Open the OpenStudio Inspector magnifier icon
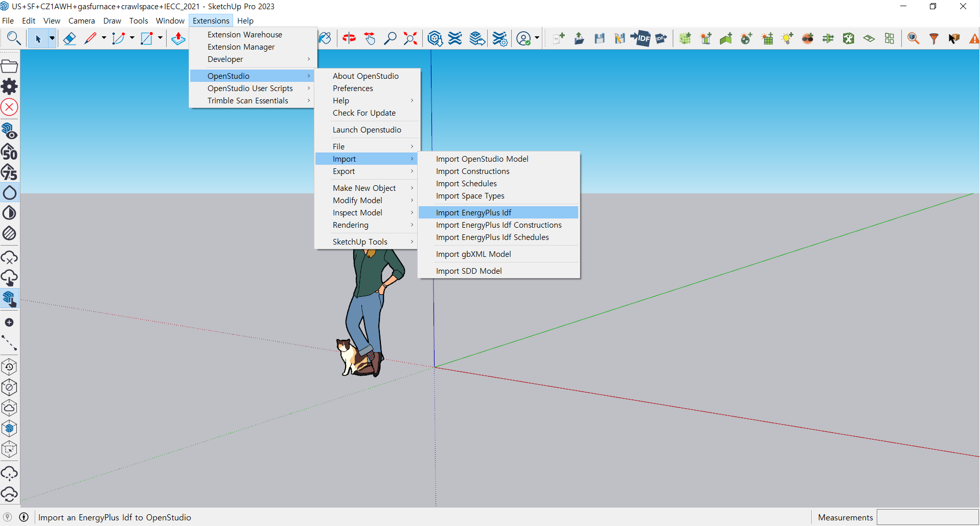 pyautogui.click(x=914, y=38)
